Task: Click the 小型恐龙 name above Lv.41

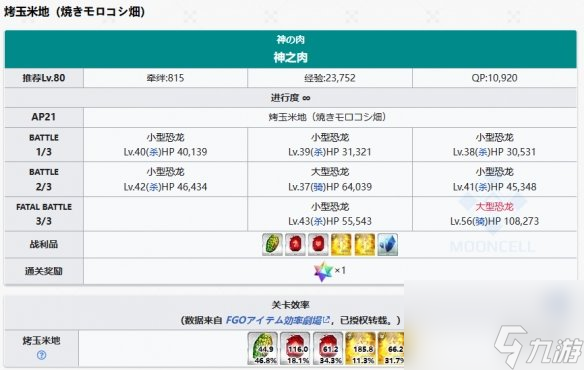Action: coord(494,172)
